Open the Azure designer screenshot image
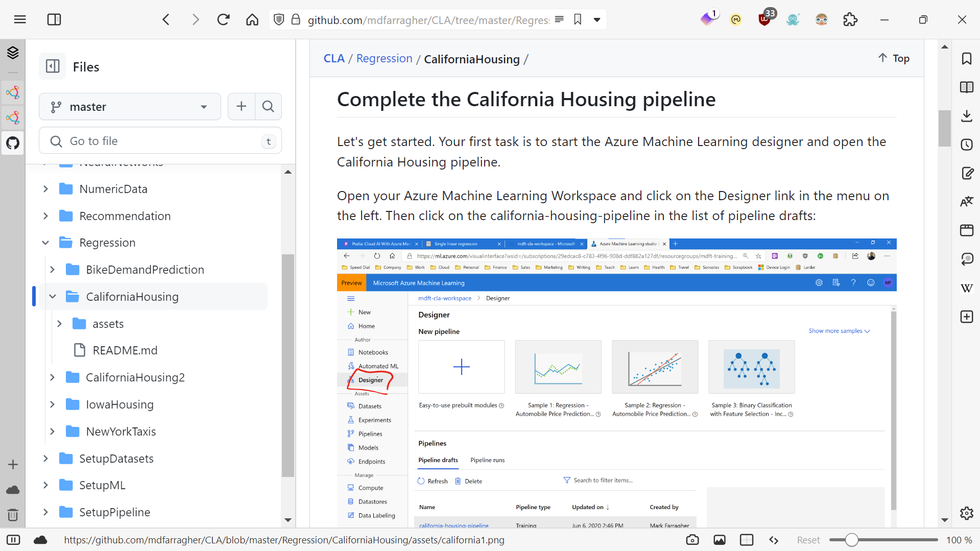 pyautogui.click(x=616, y=382)
